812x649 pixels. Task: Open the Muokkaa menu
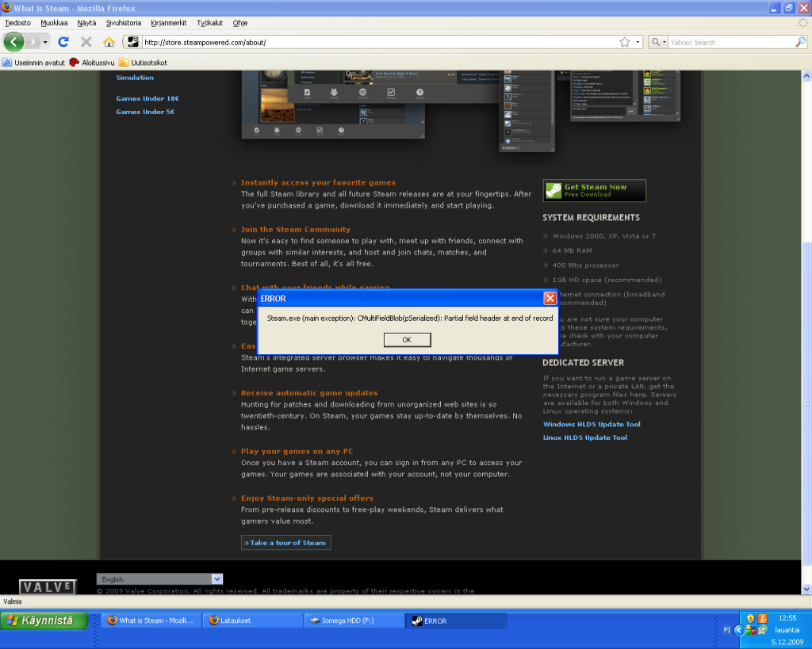pos(54,23)
